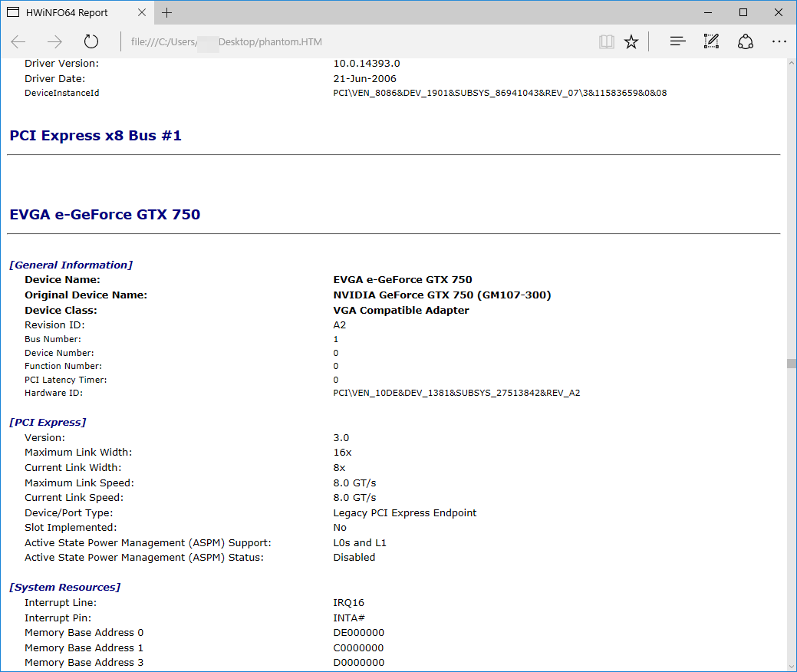Click the ASPM Support value L0s and L1
The height and width of the screenshot is (672, 797).
(360, 543)
